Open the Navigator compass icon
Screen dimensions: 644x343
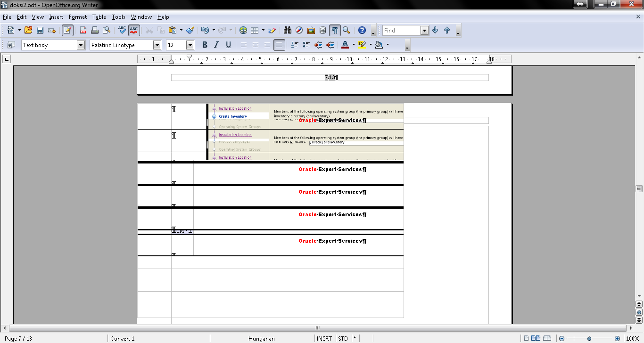point(299,30)
